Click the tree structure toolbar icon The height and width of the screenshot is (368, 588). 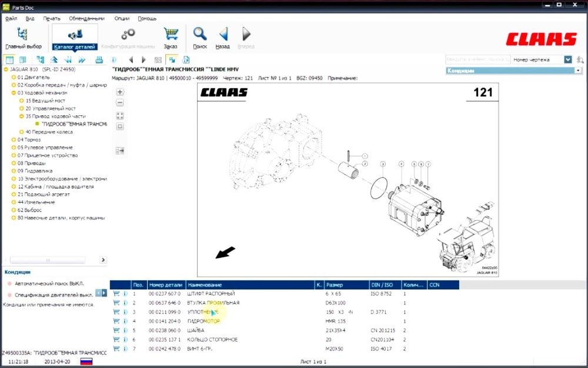pyautogui.click(x=40, y=59)
